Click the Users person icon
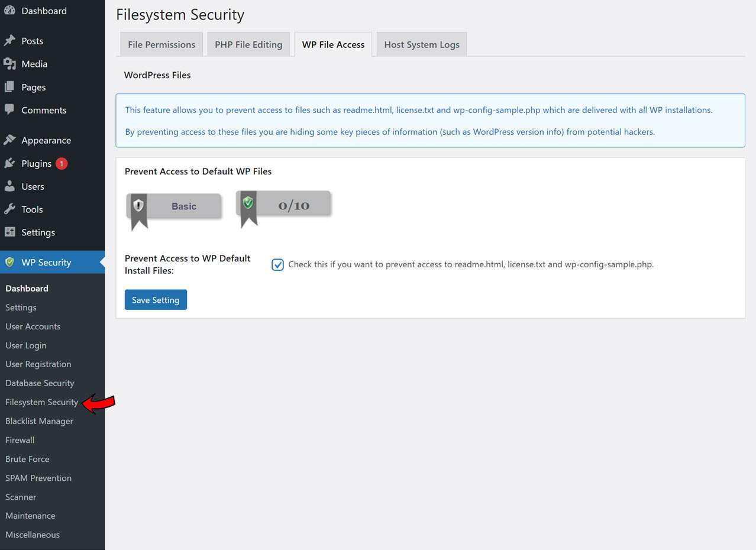The image size is (756, 550). [9, 186]
